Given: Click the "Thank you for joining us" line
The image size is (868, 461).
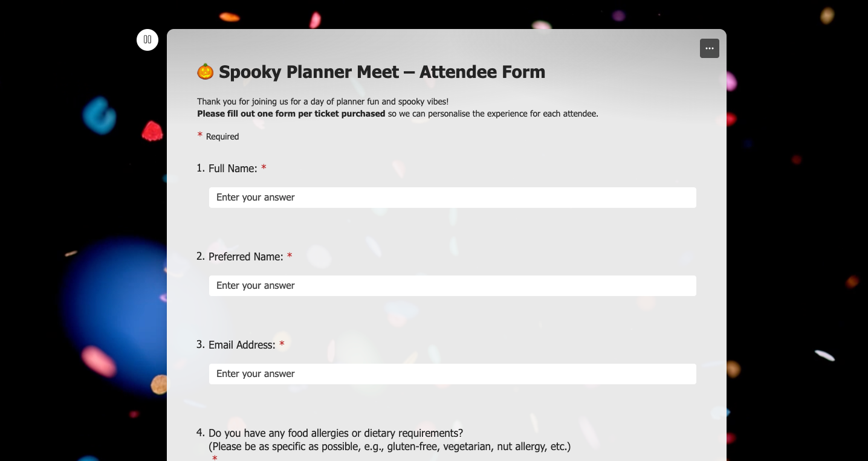Looking at the screenshot, I should point(322,102).
